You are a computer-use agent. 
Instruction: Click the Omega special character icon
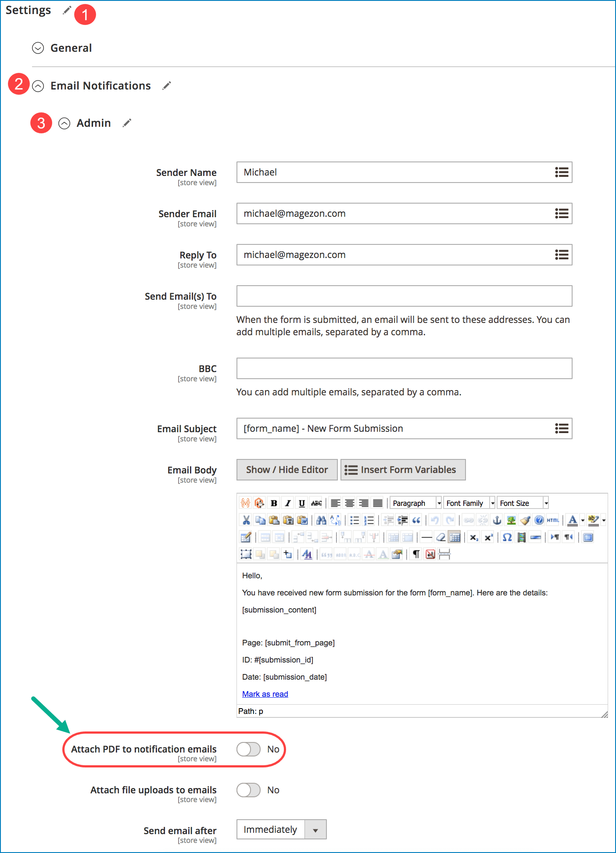[507, 537]
